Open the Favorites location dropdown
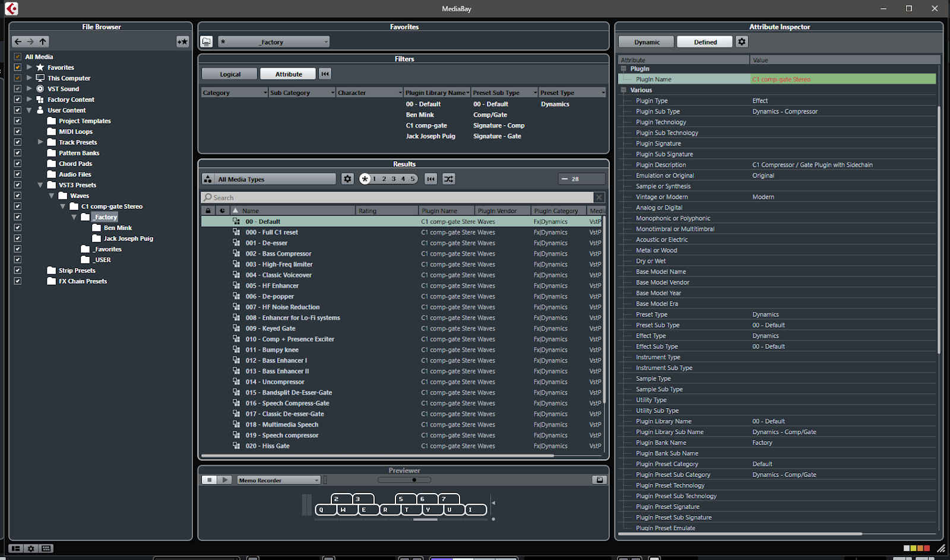Image resolution: width=950 pixels, height=560 pixels. (274, 42)
